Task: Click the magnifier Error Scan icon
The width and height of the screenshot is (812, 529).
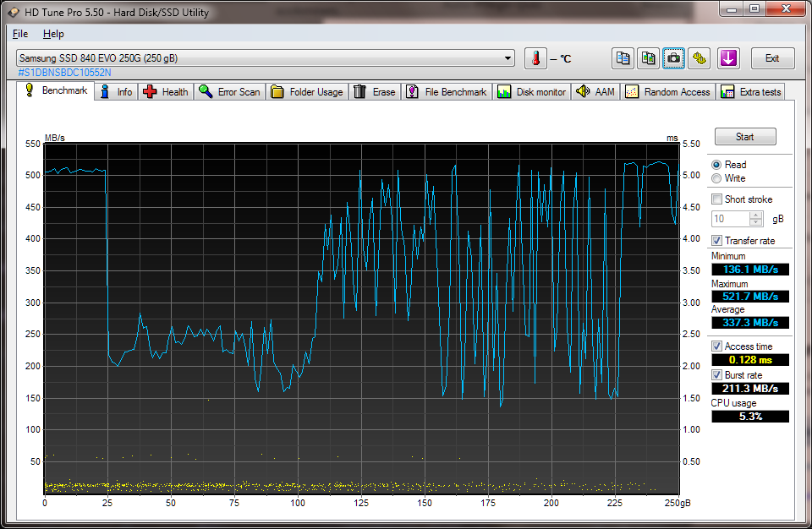Action: point(206,91)
